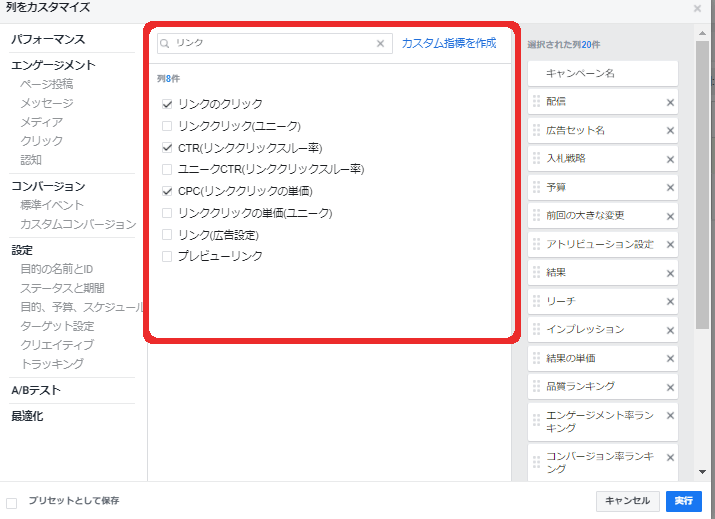
Task: Check プレビューリンク checkbox
Action: (167, 256)
